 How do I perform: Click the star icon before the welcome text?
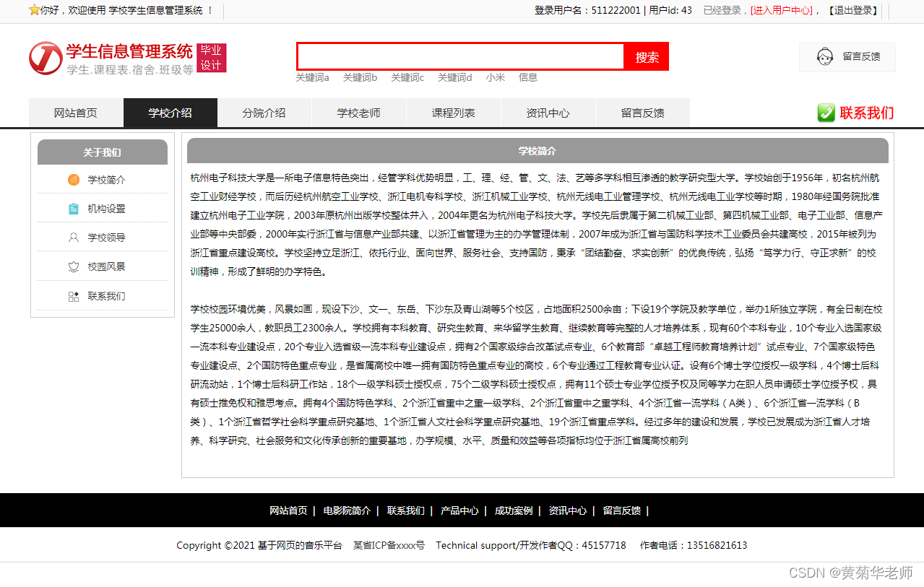(x=34, y=10)
